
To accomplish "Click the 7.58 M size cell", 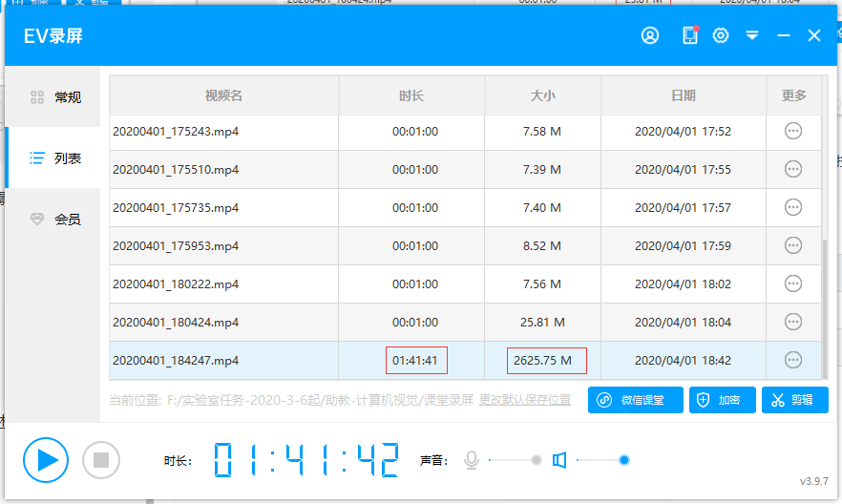I will pos(542,132).
